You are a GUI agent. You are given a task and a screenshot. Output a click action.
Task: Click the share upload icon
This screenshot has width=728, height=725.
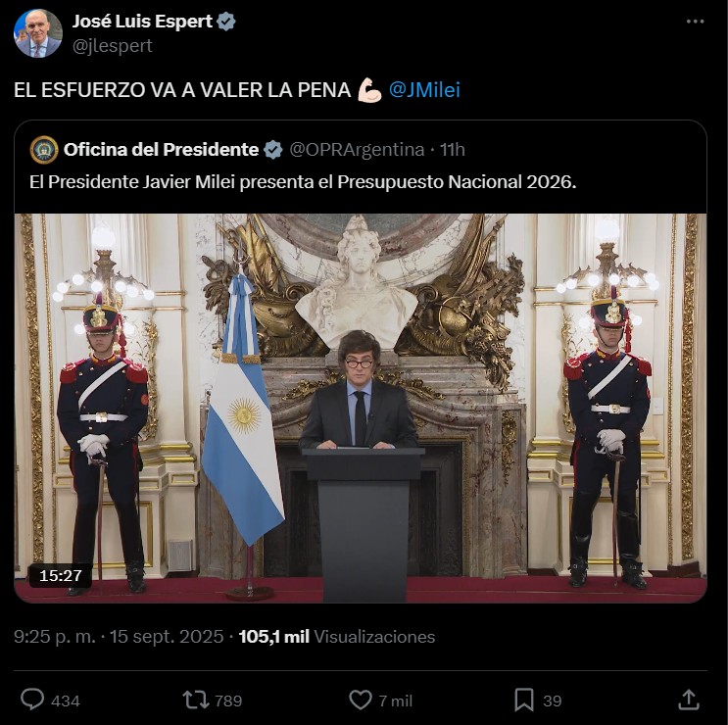(x=689, y=700)
